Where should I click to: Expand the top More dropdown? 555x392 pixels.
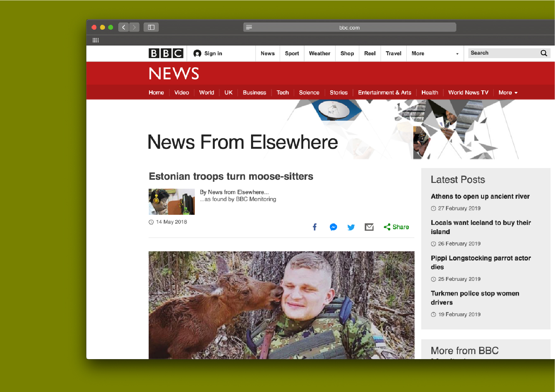(x=435, y=54)
